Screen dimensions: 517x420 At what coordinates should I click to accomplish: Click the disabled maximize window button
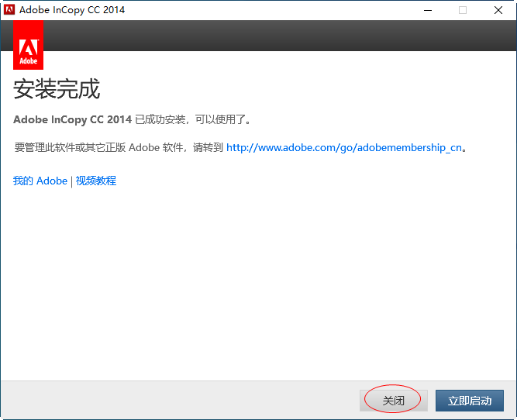[x=463, y=10]
